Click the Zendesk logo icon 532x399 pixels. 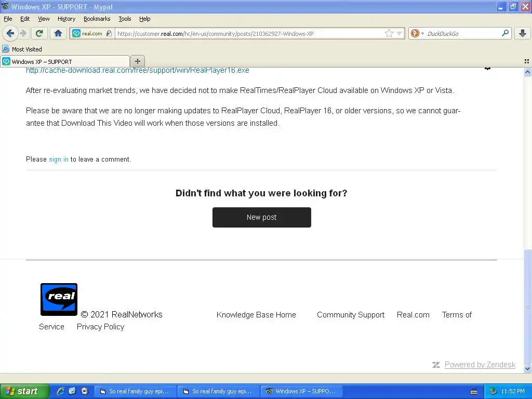coord(436,365)
